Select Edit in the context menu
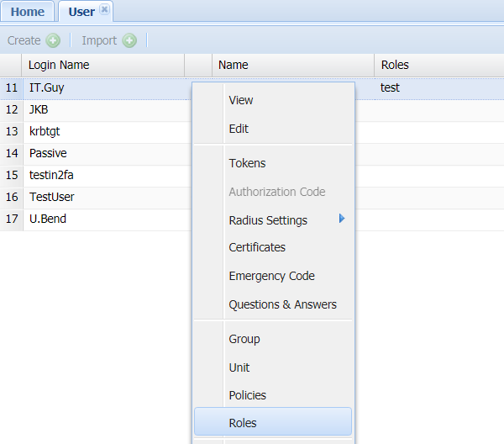The height and width of the screenshot is (444, 504). pyautogui.click(x=239, y=129)
